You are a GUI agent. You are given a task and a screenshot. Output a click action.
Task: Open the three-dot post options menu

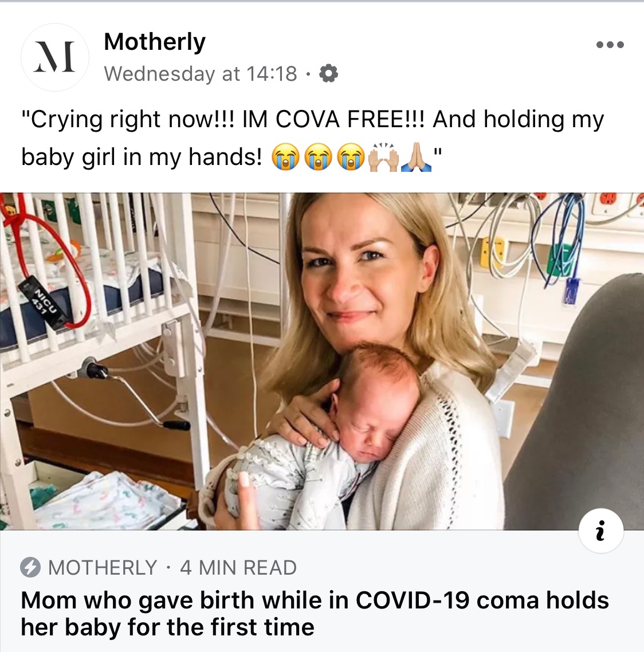coord(610,45)
